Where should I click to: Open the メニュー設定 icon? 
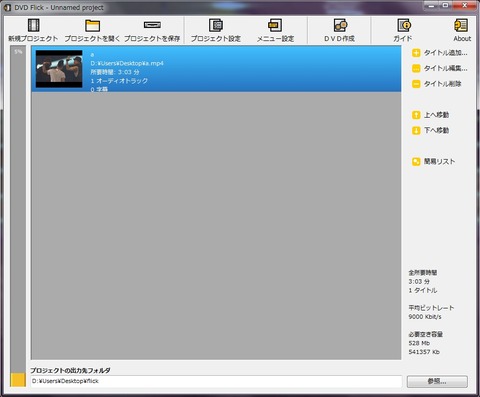[275, 25]
